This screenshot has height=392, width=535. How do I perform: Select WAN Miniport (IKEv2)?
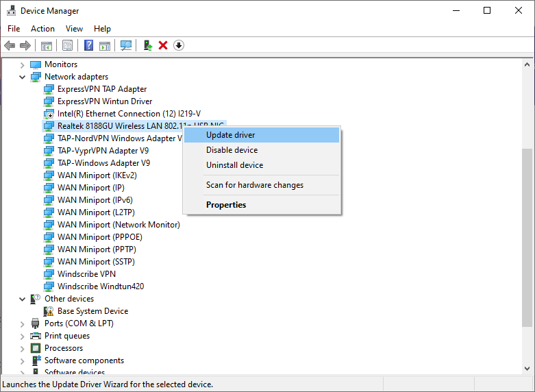(97, 175)
